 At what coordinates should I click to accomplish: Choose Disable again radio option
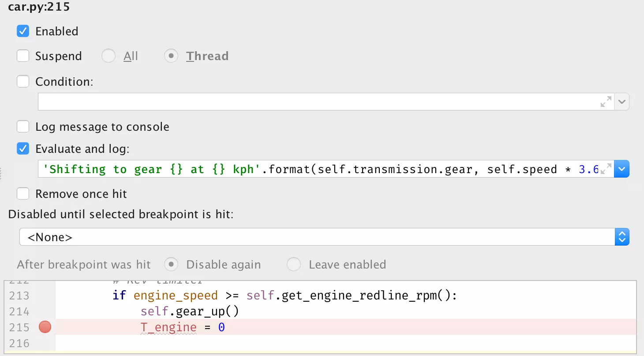click(171, 265)
